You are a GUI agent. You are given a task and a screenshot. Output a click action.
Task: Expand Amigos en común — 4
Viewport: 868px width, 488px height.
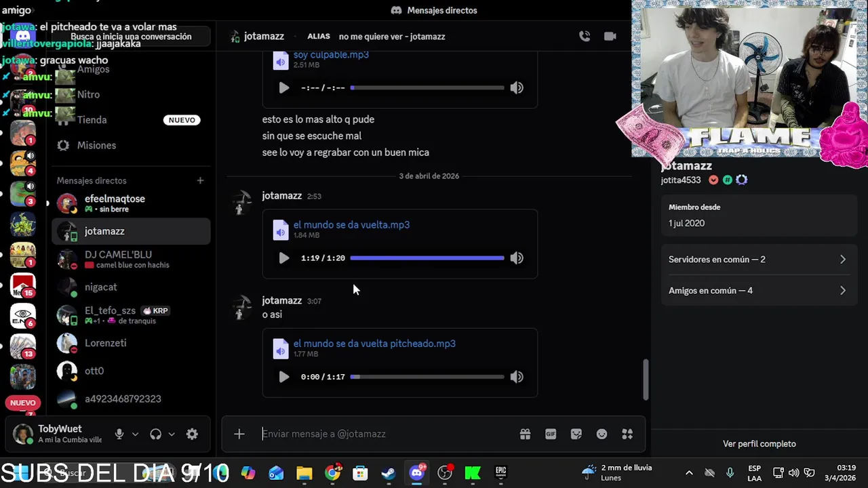pos(759,291)
